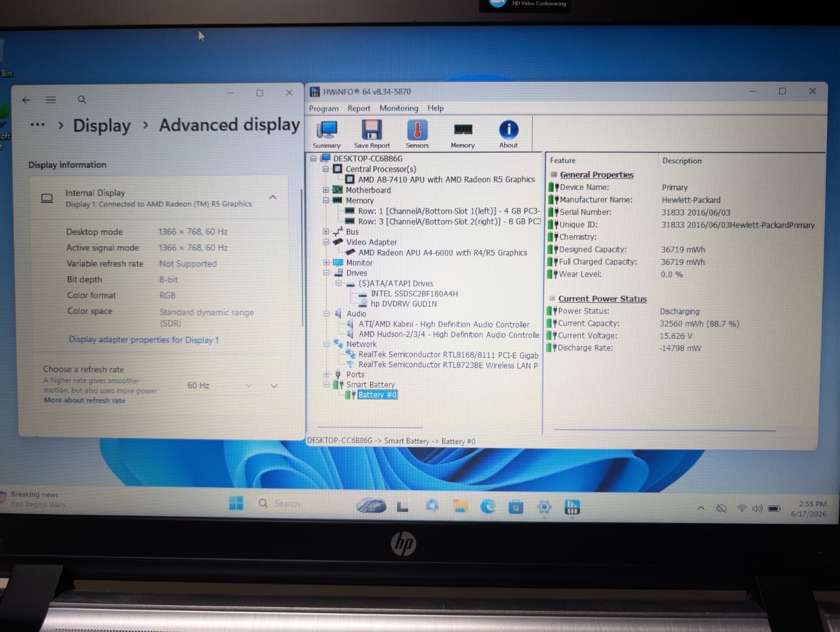Screen dimensions: 840x632
Task: Click Display adapter properties for Display 1
Action: pos(144,340)
